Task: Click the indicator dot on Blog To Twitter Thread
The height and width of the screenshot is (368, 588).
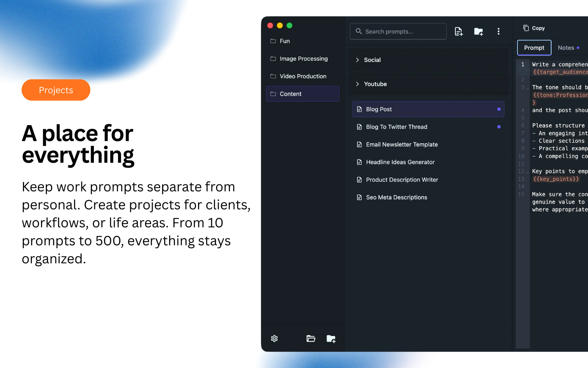Action: pyautogui.click(x=499, y=127)
